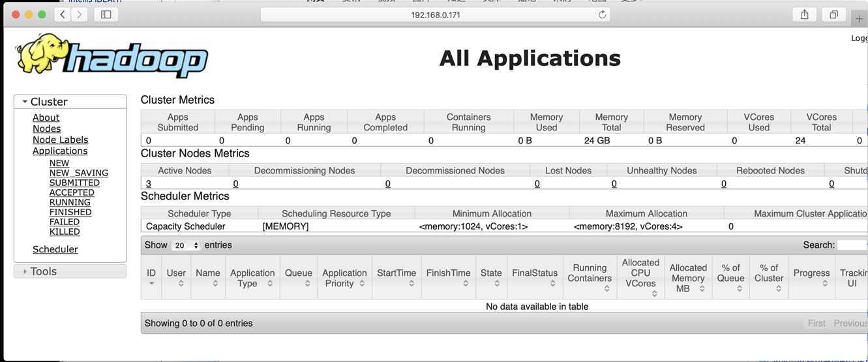
Task: Sort table by Queue column
Action: 299,277
